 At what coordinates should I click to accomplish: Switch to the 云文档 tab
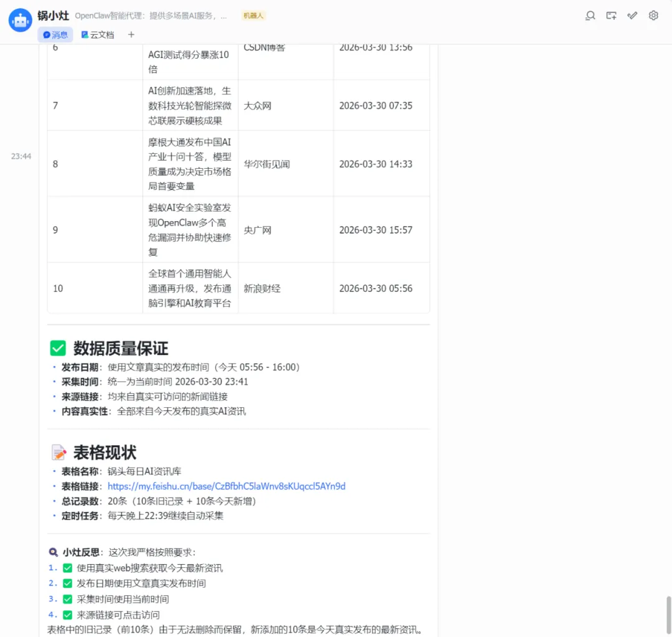point(98,35)
